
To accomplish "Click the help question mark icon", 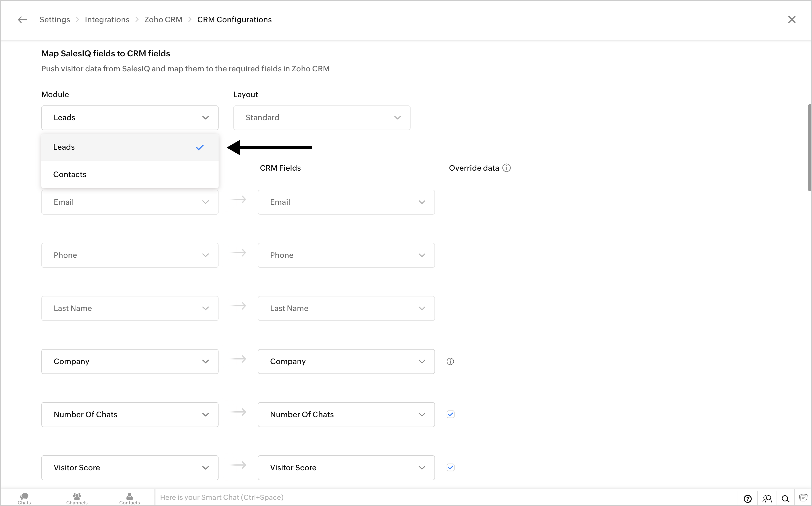I will pos(747,499).
